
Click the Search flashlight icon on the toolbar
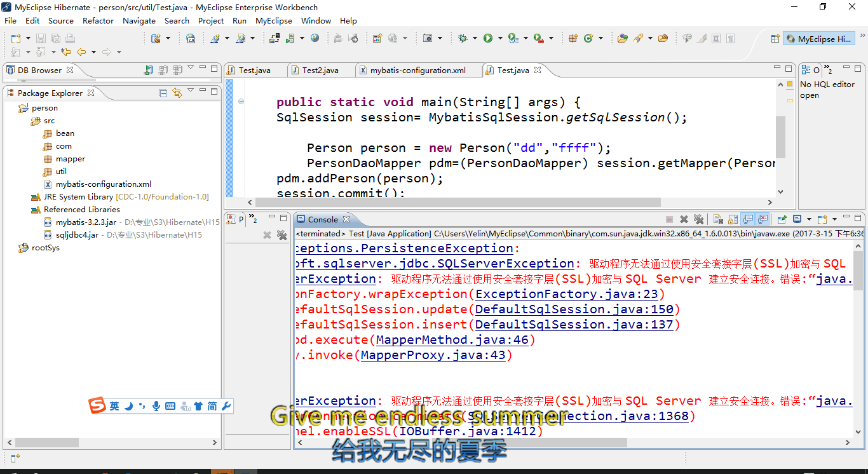tap(637, 38)
